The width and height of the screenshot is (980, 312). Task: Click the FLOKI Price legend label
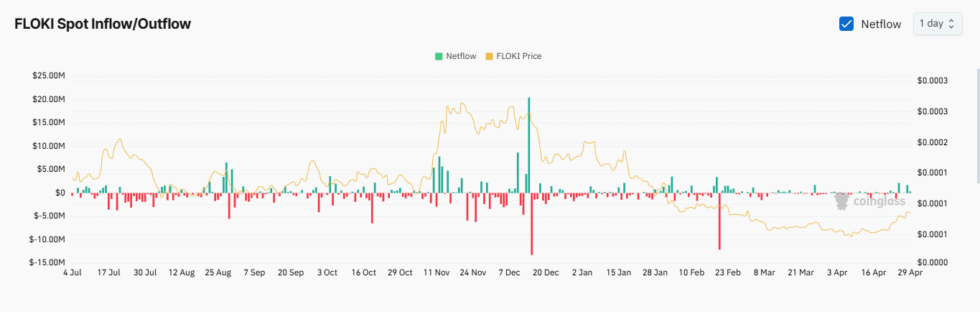pyautogui.click(x=519, y=56)
